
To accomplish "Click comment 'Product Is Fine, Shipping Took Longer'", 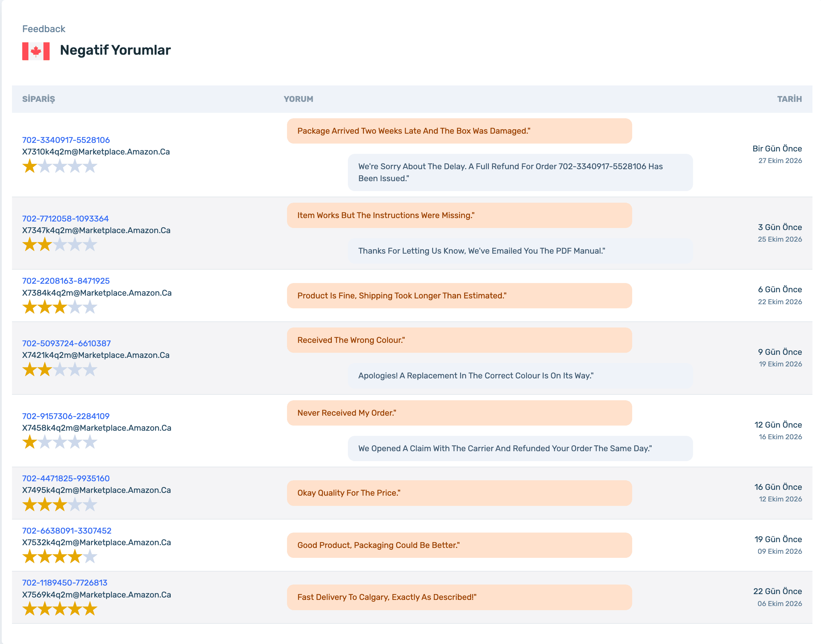I will 459,296.
